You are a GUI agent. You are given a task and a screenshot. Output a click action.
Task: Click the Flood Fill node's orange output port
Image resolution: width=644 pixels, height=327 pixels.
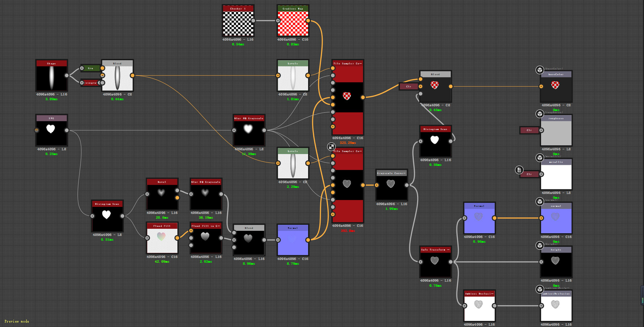tap(177, 238)
